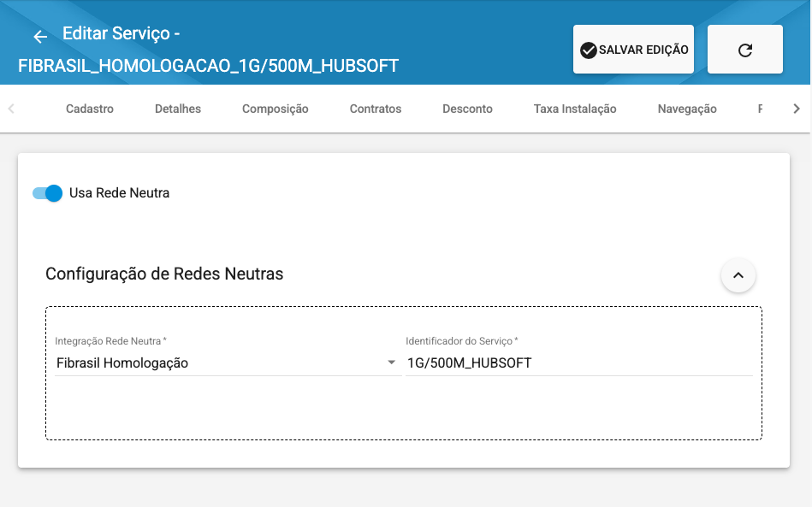This screenshot has height=507, width=812.
Task: Open the Detalhes tab
Action: tap(178, 109)
